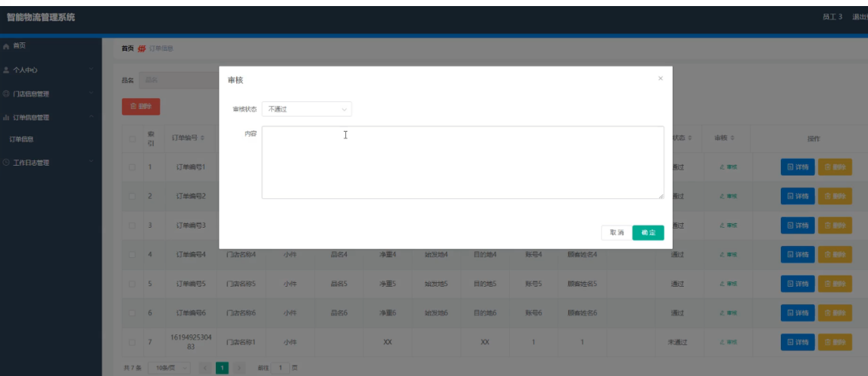Collapse 订单信息管理 sidebar menu
This screenshot has width=868, height=376.
click(51, 117)
